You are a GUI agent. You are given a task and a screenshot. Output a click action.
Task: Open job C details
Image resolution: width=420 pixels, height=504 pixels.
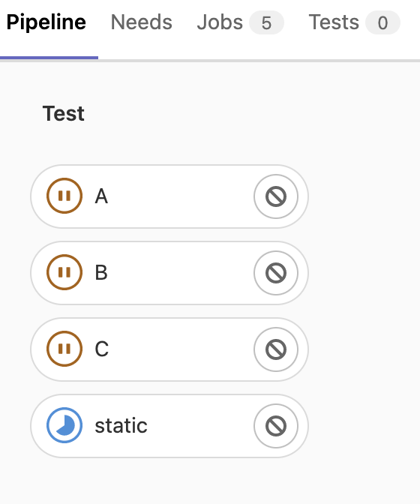tap(102, 349)
